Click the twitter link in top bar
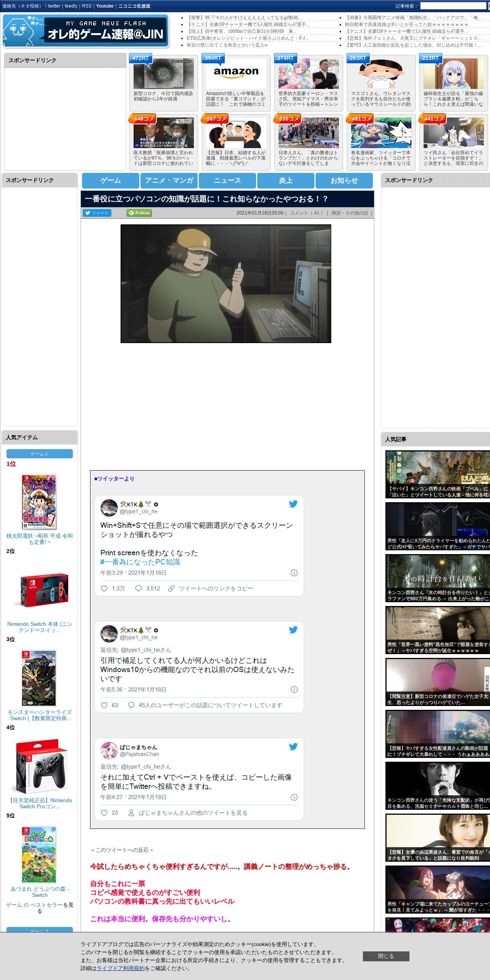The width and height of the screenshot is (490, 980). 54,6
